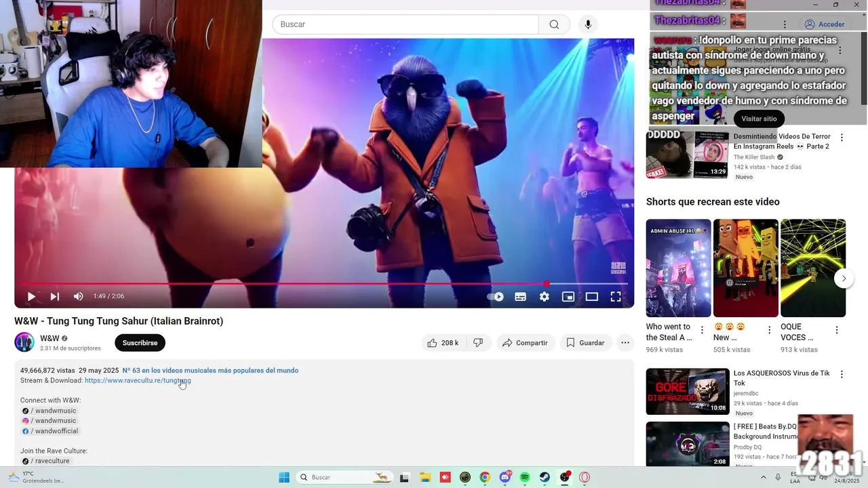The height and width of the screenshot is (488, 868).
Task: Enter fullscreen mode
Action: click(x=616, y=296)
